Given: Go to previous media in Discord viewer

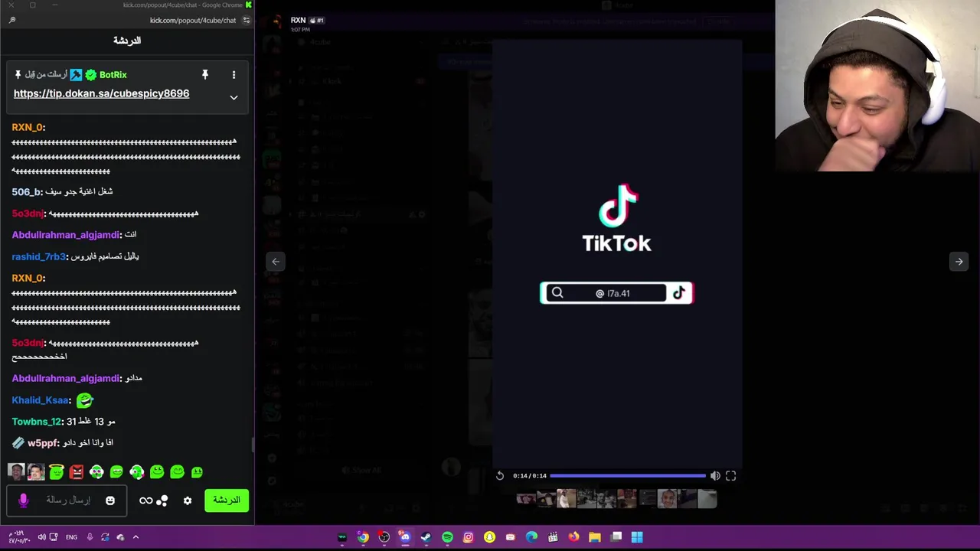Looking at the screenshot, I should click(x=276, y=262).
